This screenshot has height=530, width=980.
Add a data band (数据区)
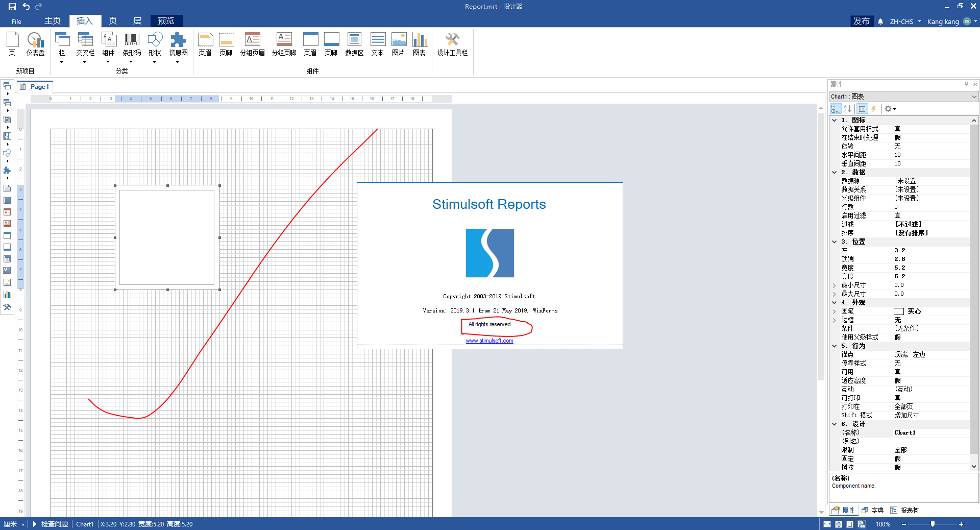(354, 44)
